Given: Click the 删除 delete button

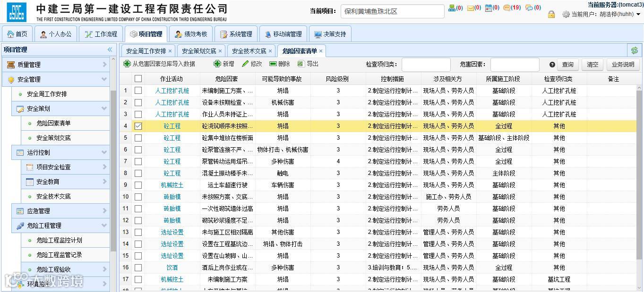Looking at the screenshot, I should (x=280, y=64).
